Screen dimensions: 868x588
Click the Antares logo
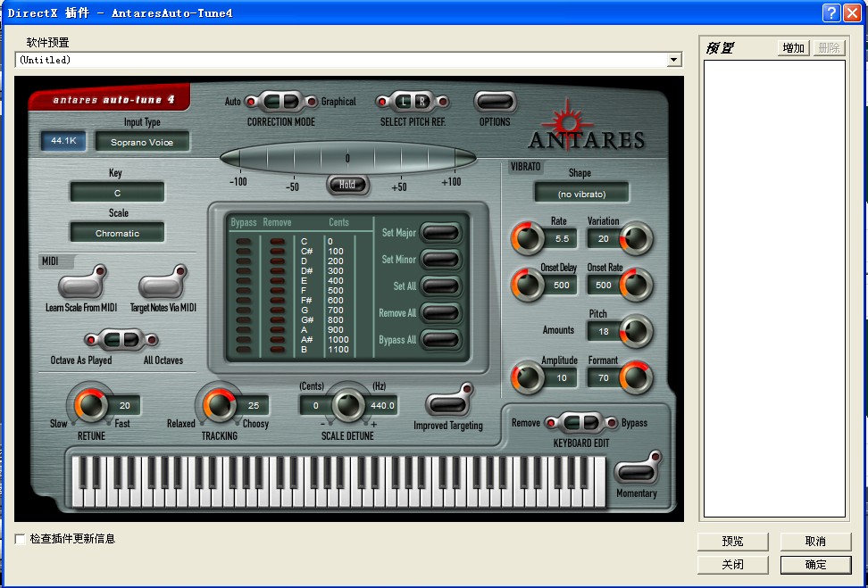(586, 127)
